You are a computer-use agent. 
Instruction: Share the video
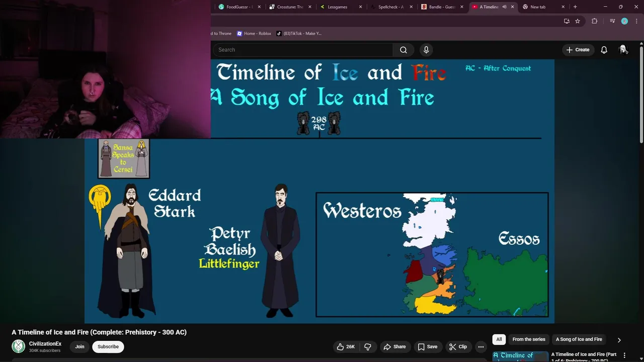(394, 346)
